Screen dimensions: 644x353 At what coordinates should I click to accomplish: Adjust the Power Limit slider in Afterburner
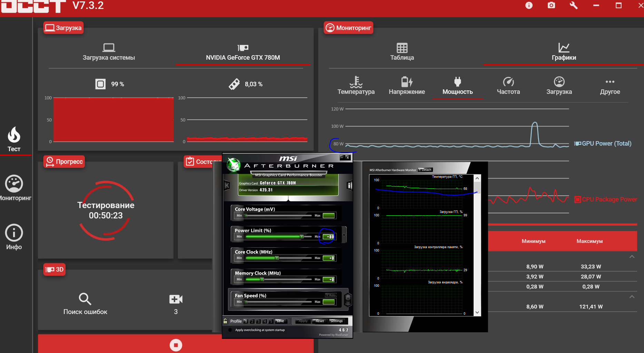click(278, 236)
